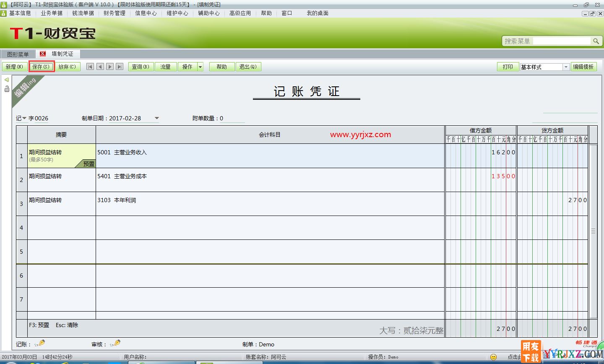Open the 财务管理 menu
The width and height of the screenshot is (604, 364).
(115, 13)
